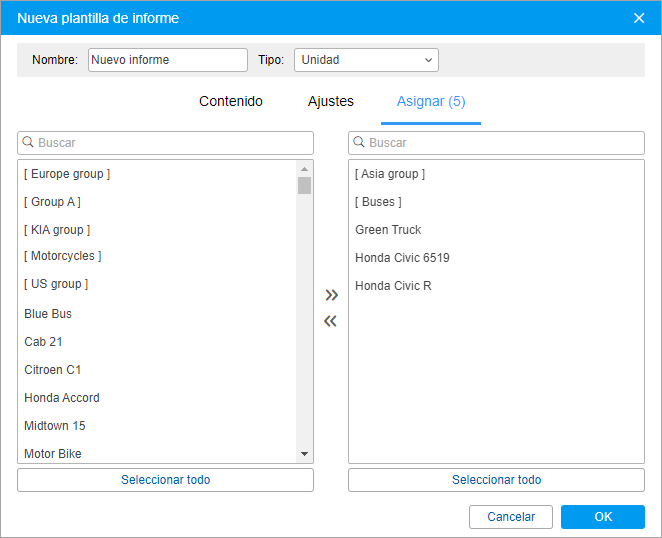This screenshot has width=662, height=538.
Task: Select the Asignar (5) tab
Action: click(x=431, y=101)
